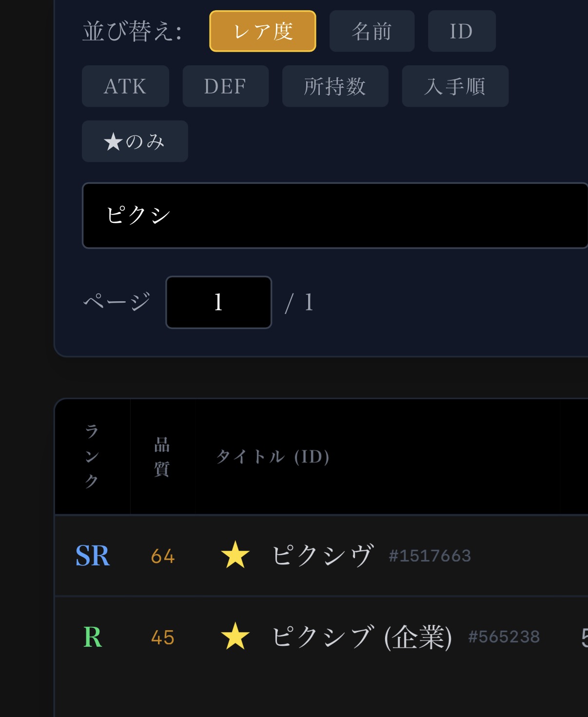Image resolution: width=588 pixels, height=717 pixels.
Task: Sort cards by ATK
Action: pyautogui.click(x=125, y=86)
